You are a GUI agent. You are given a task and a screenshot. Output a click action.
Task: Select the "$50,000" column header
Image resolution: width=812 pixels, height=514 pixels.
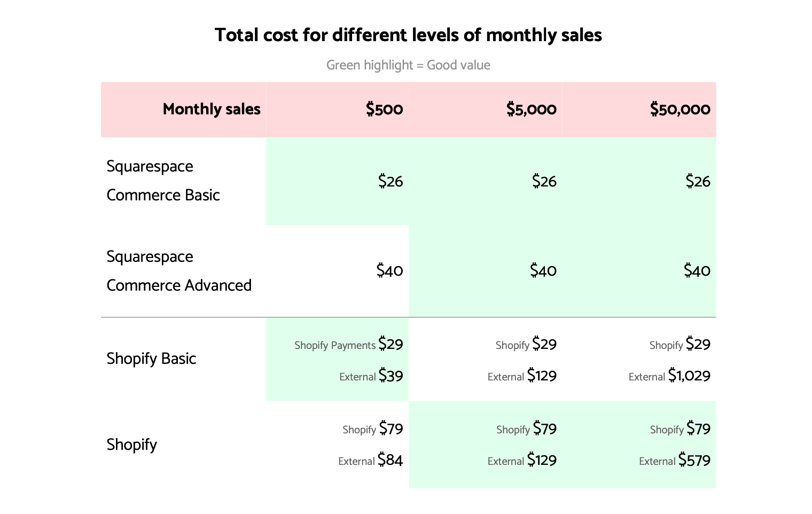pyautogui.click(x=680, y=109)
